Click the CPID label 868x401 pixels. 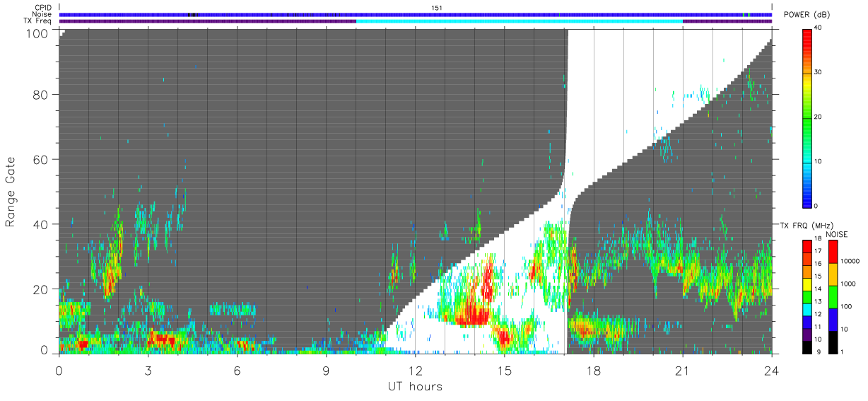[x=42, y=8]
